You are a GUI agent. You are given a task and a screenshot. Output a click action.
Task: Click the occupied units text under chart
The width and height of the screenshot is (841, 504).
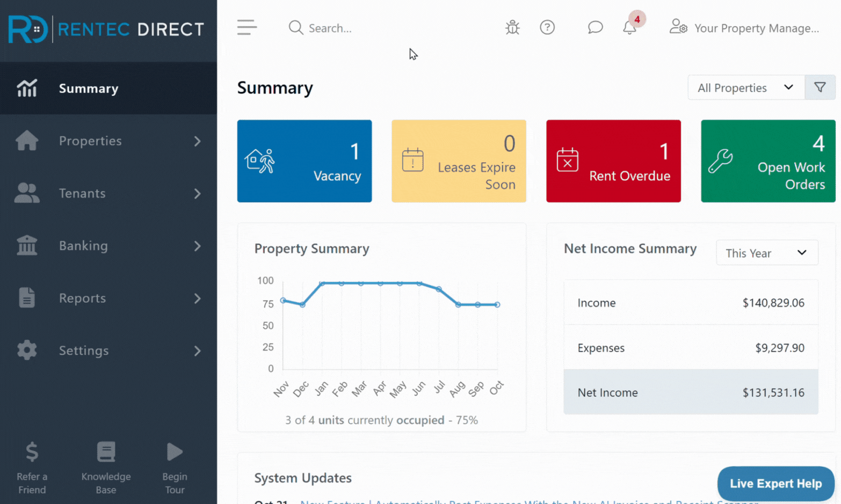click(381, 420)
